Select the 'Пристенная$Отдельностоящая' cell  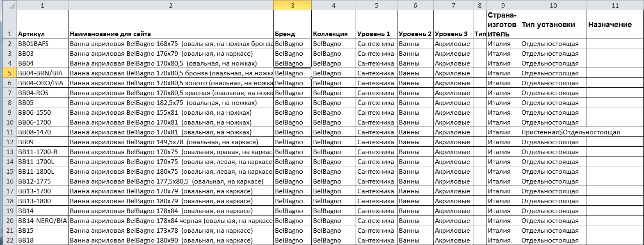click(553, 132)
